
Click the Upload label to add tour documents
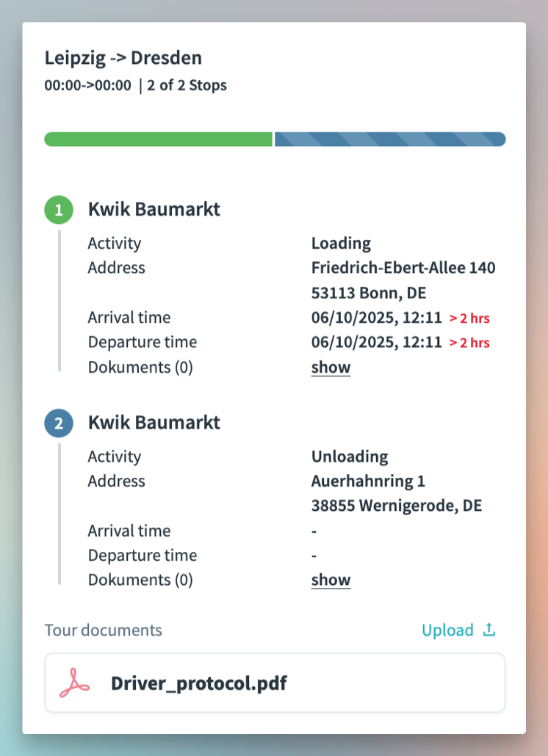pos(448,630)
